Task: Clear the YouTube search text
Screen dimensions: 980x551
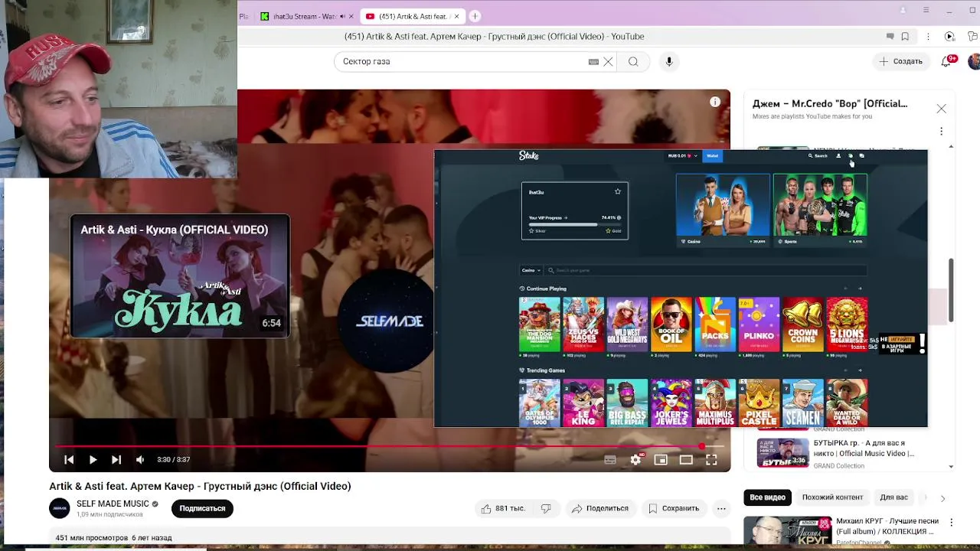Action: coord(608,62)
